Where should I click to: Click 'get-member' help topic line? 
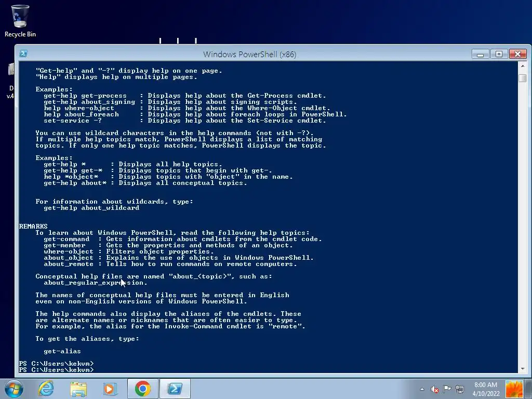pos(168,245)
